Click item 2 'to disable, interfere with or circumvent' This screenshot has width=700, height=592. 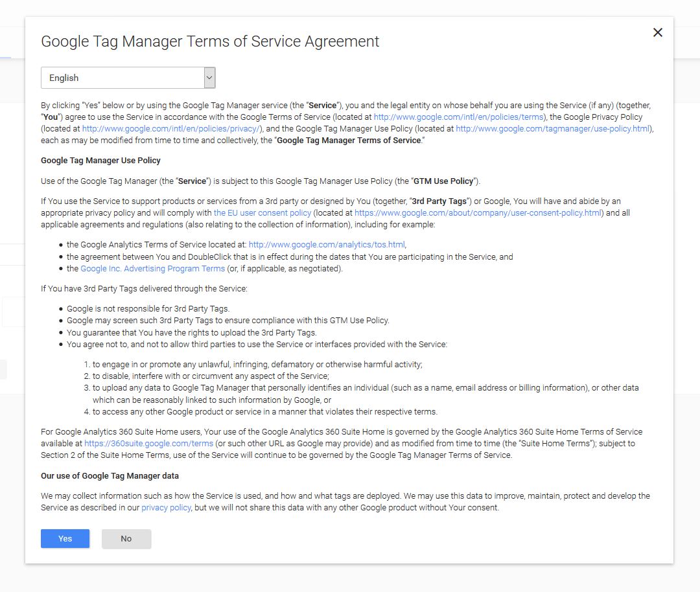(x=211, y=376)
